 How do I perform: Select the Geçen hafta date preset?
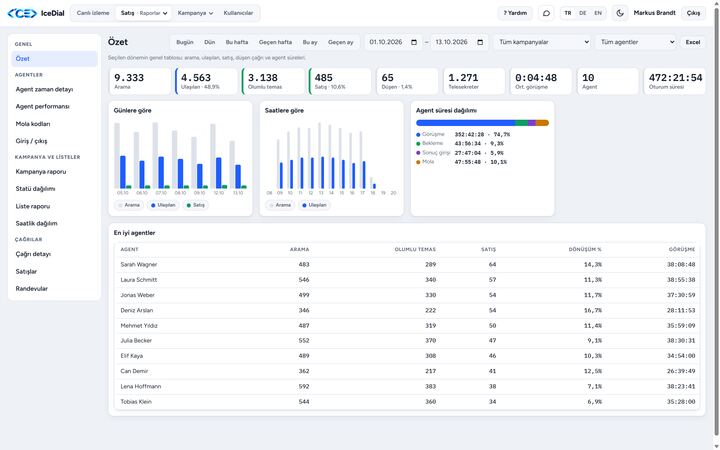276,42
